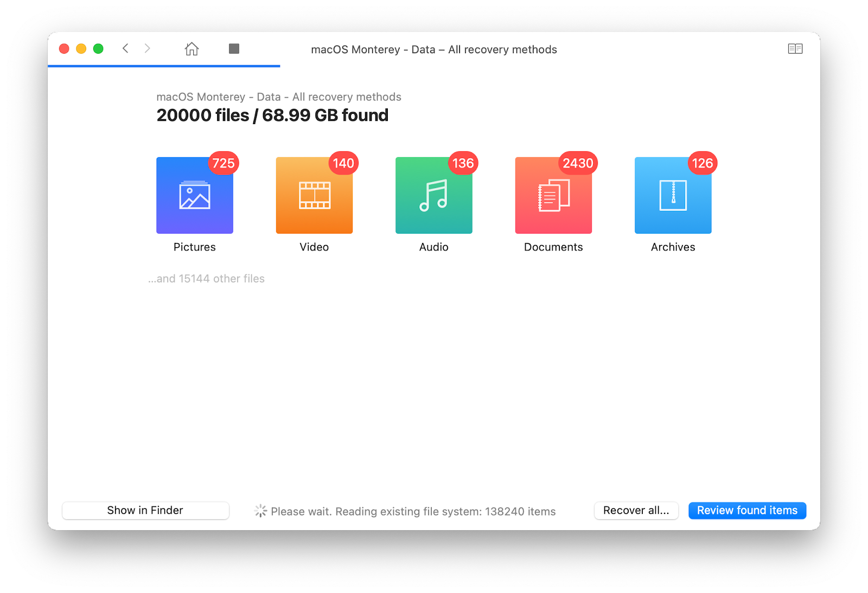This screenshot has height=593, width=868.
Task: Click the gray subtitle 'macOS Monterey - Data - All recovery methods'
Action: point(279,97)
